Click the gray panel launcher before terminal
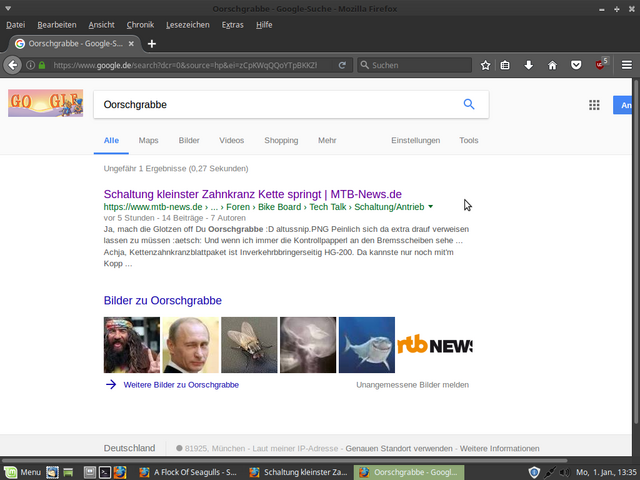640x480 pixels. [x=90, y=472]
